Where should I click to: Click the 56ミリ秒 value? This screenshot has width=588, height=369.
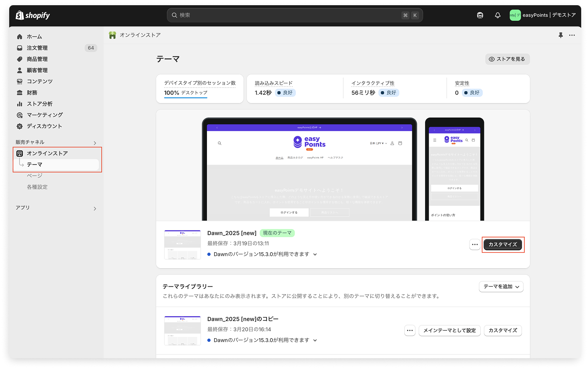click(x=363, y=93)
